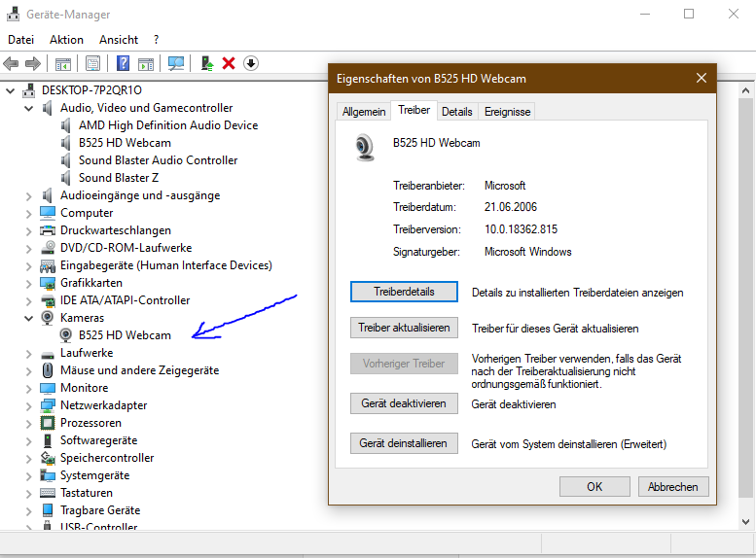
Task: Select the Treiber tab
Action: click(x=414, y=110)
